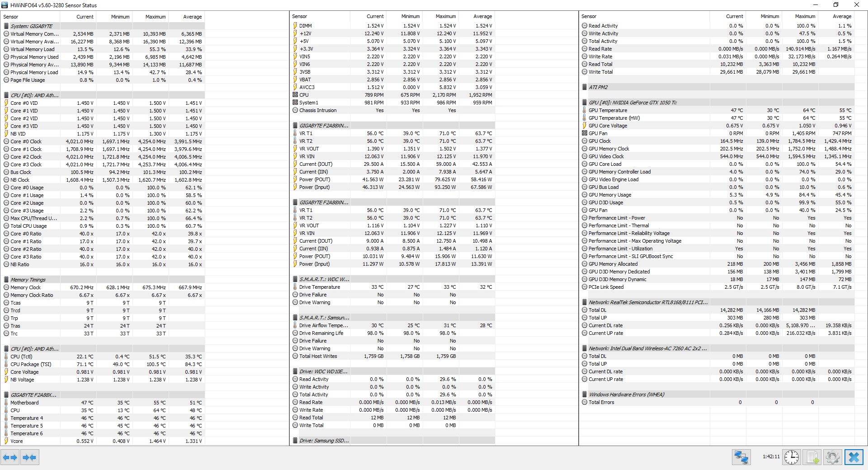This screenshot has height=470, width=868.
Task: Click the Minimum column header in right panel
Action: (764, 16)
